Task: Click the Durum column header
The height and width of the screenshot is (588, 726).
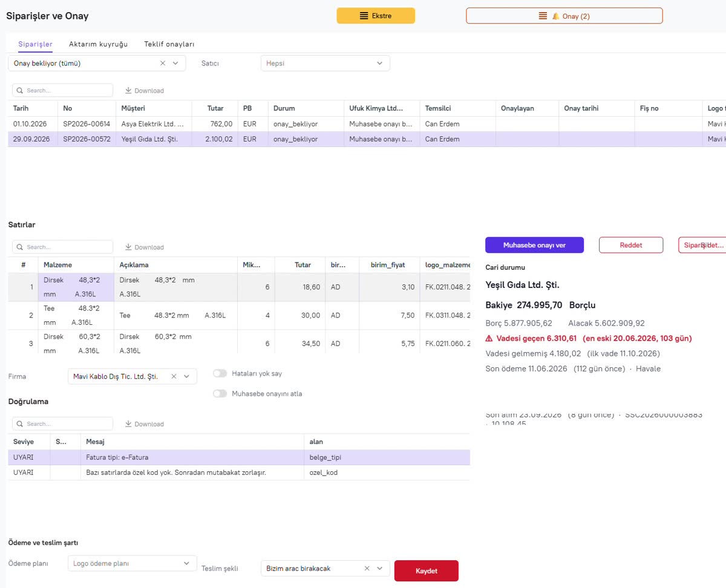Action: click(x=306, y=108)
